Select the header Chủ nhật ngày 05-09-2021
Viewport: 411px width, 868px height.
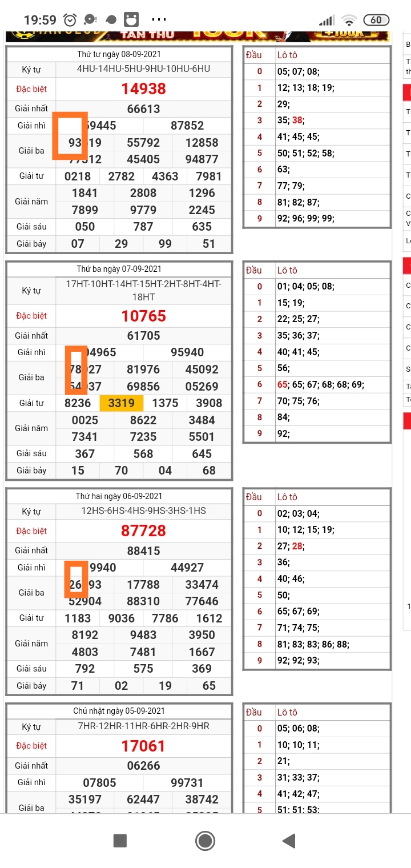119,711
